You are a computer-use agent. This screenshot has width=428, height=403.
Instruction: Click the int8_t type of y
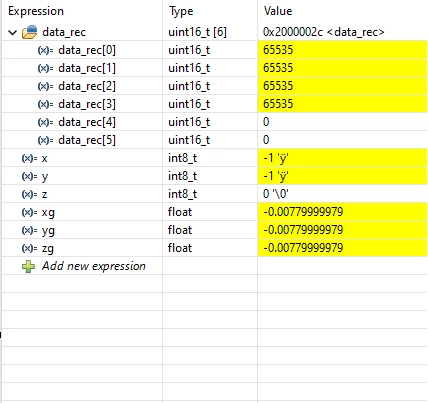click(x=183, y=176)
